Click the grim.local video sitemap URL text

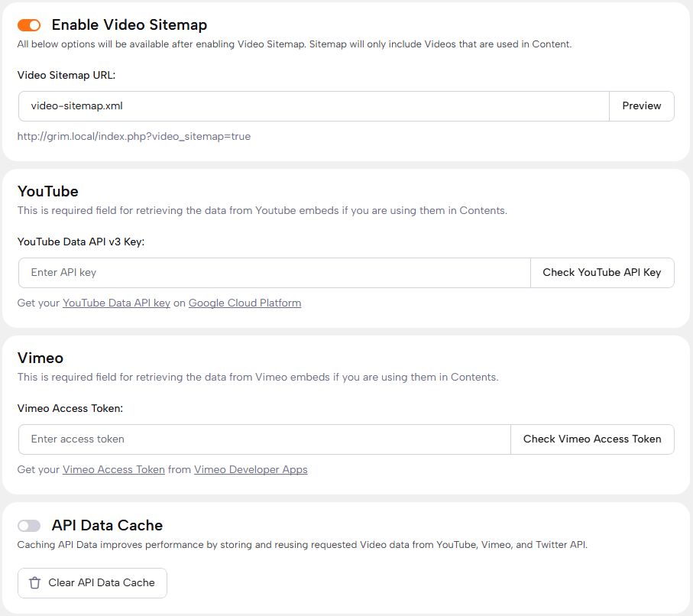(x=134, y=137)
